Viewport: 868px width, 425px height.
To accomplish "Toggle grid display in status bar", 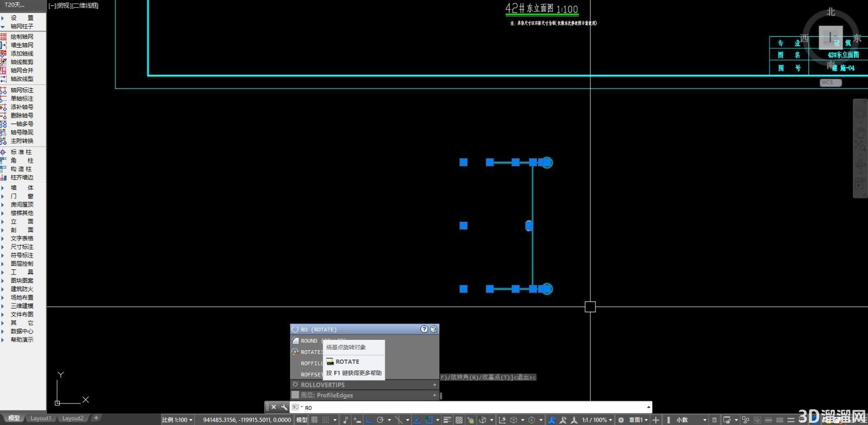I will pyautogui.click(x=315, y=420).
